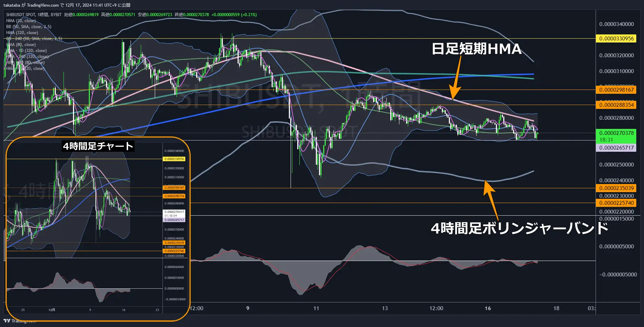644x327 pixels.
Task: Click the 0.0000240000 main axis tick
Action: tap(616, 181)
